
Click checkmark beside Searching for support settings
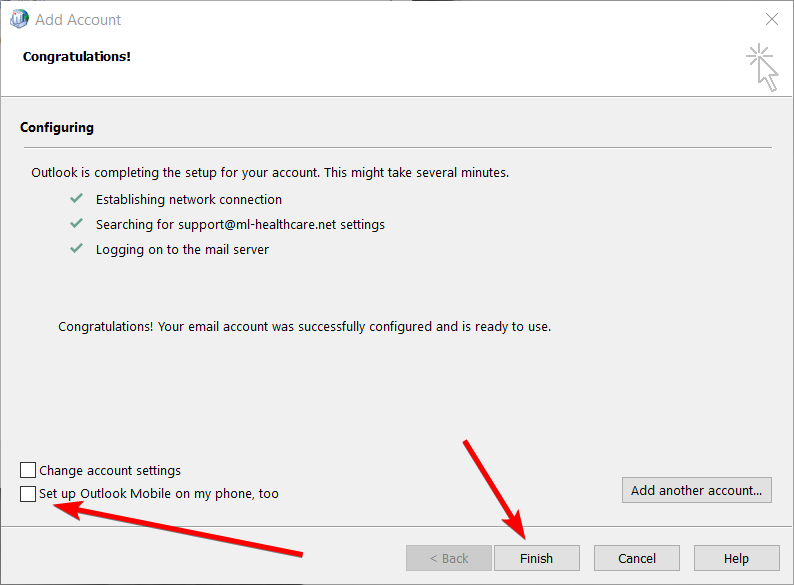coord(76,223)
